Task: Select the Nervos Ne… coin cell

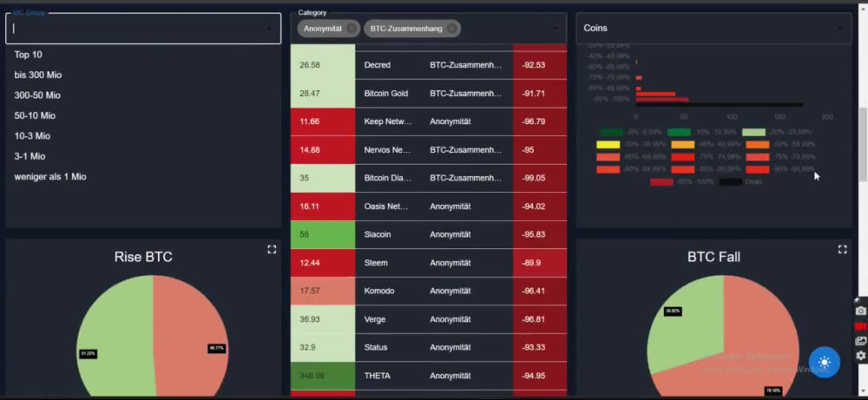Action: click(x=388, y=150)
